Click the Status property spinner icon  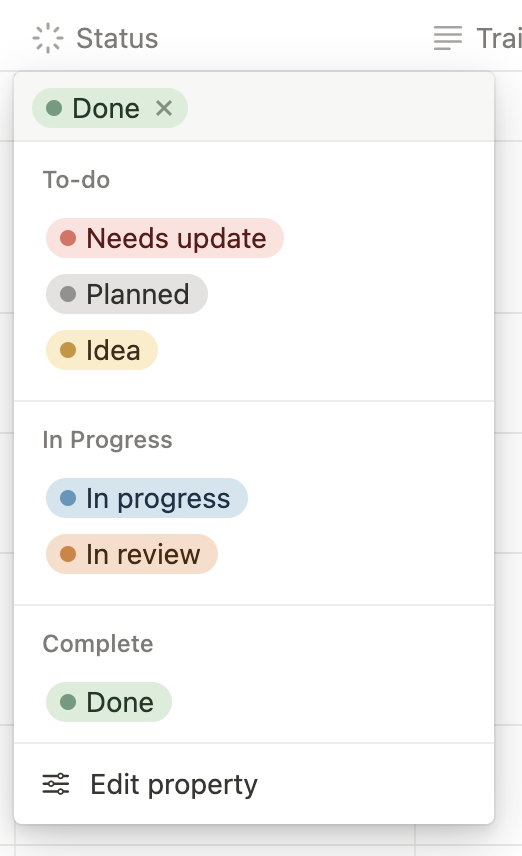[48, 38]
